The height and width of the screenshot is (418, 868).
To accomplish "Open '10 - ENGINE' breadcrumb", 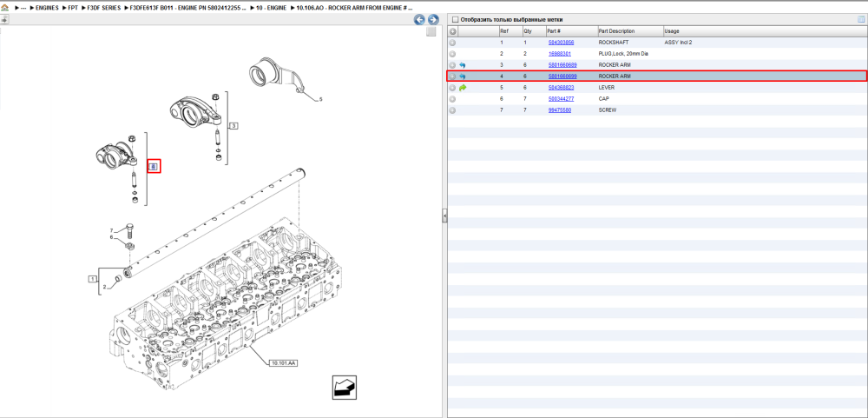I will coord(271,8).
